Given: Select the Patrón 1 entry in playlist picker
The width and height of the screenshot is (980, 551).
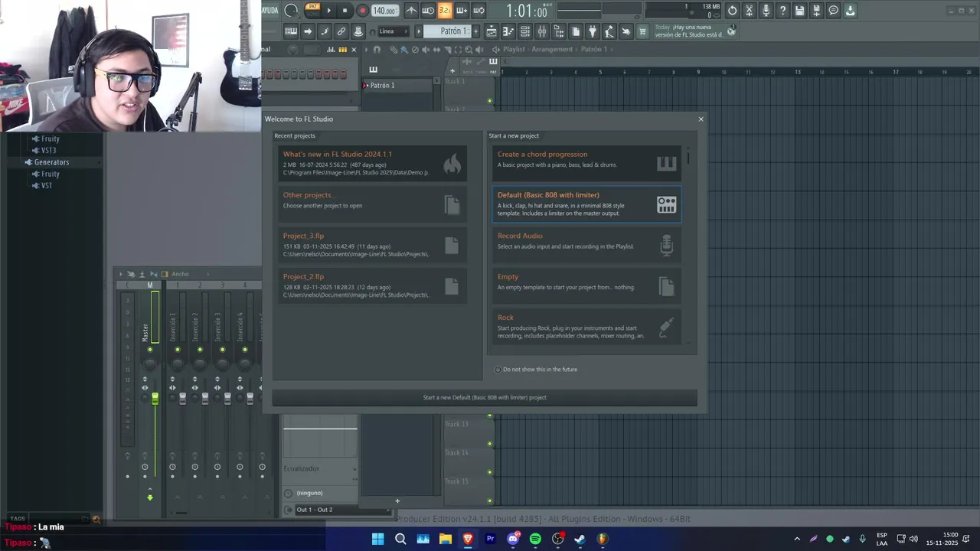Looking at the screenshot, I should pyautogui.click(x=397, y=85).
